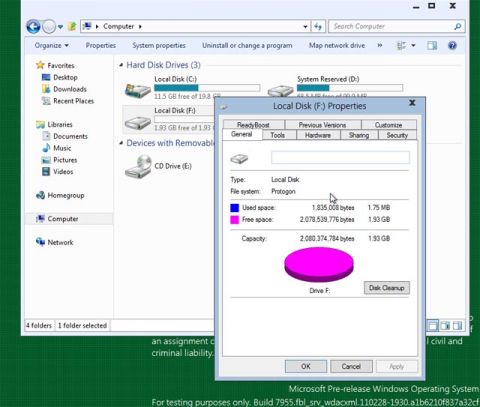Click '1 folder selected' in status bar

coord(82,325)
